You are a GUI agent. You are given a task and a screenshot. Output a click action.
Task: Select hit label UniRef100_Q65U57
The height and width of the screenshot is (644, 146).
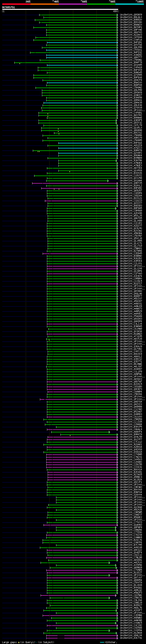click(x=131, y=191)
